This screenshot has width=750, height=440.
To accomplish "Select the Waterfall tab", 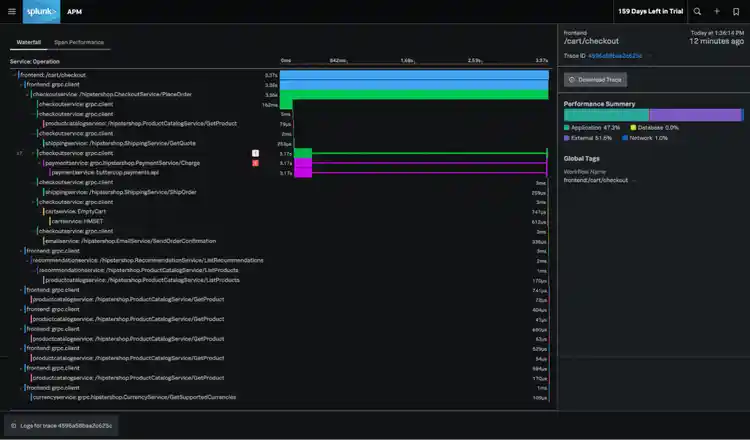I will tap(27, 43).
